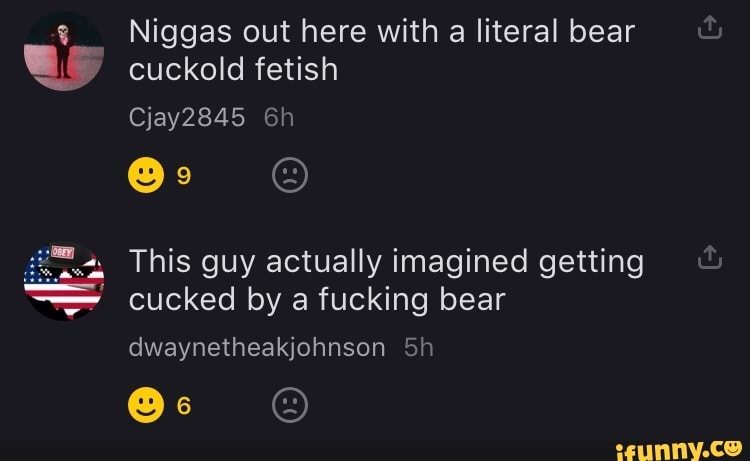This screenshot has height=461, width=750.
Task: Click the smiley face in ifunny logo
Action: [732, 448]
